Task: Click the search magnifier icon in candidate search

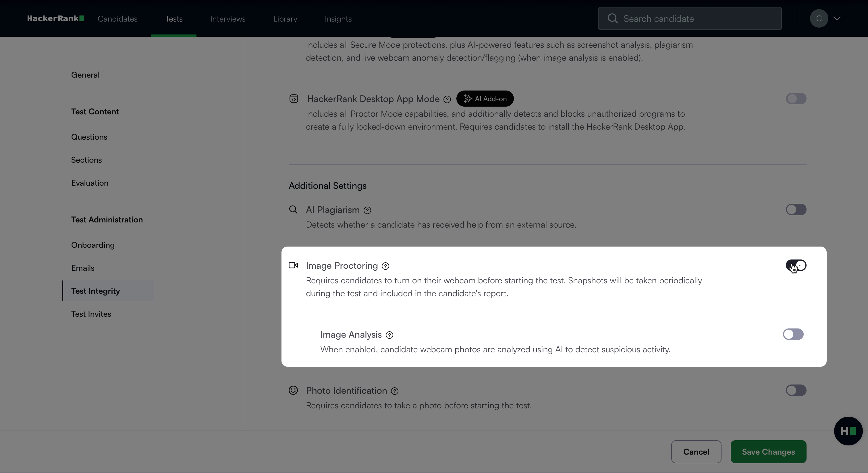Action: pyautogui.click(x=613, y=19)
